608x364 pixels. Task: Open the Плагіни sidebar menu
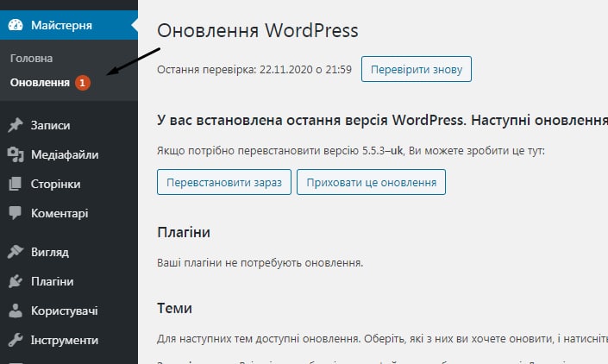[x=69, y=281]
